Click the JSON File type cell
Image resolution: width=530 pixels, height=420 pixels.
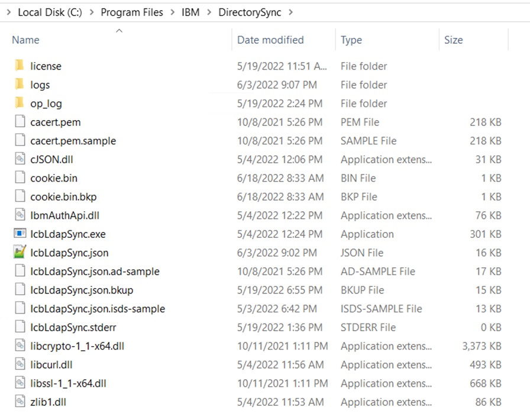point(362,253)
